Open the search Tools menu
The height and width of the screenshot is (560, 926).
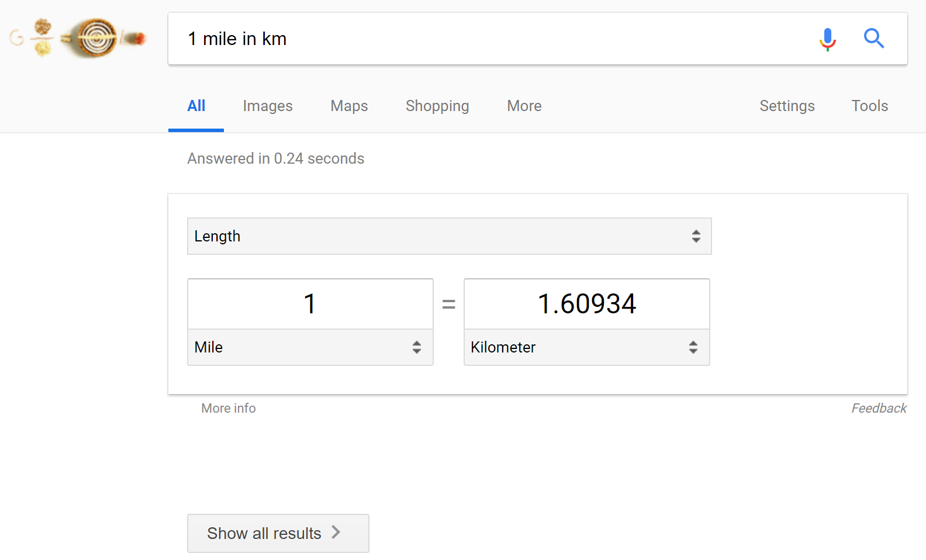(x=869, y=106)
